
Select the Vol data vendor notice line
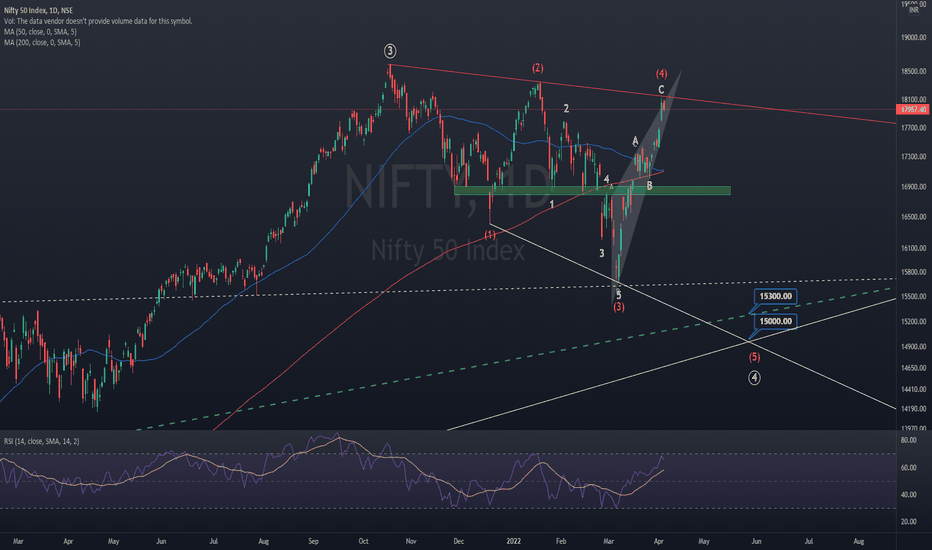tap(98, 21)
